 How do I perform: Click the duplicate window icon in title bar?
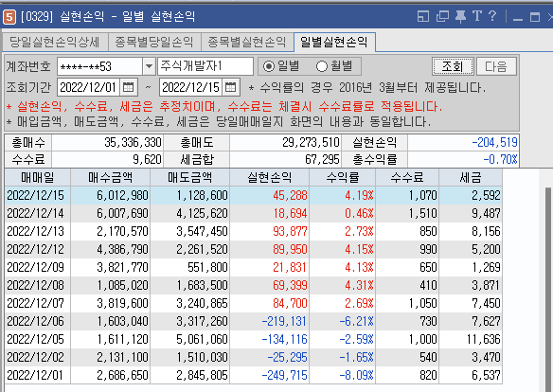tap(442, 16)
